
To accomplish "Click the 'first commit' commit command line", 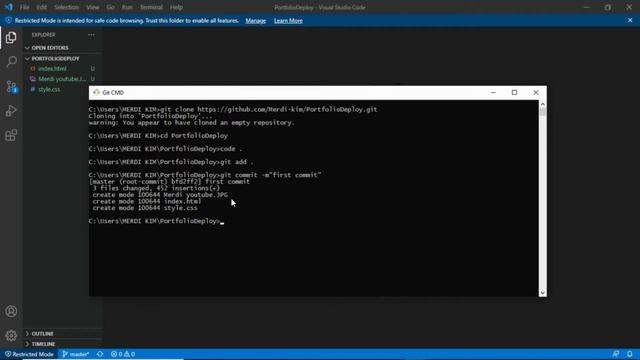I will (x=205, y=175).
